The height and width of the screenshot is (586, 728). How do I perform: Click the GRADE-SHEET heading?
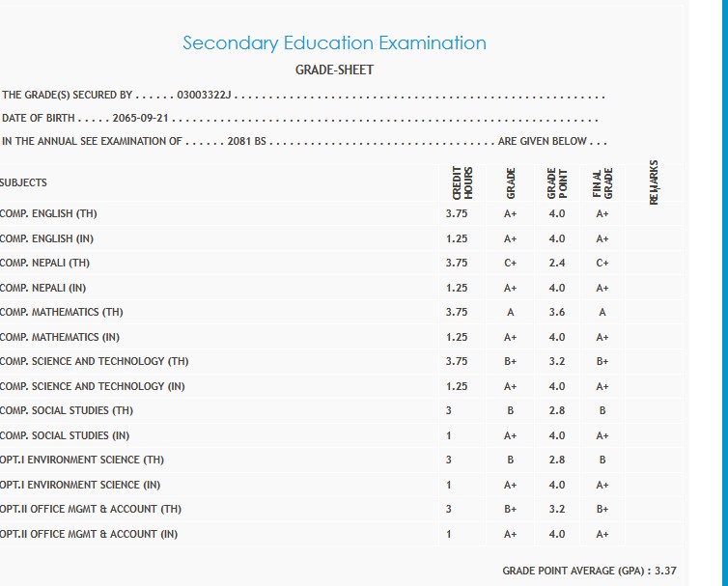pyautogui.click(x=334, y=70)
